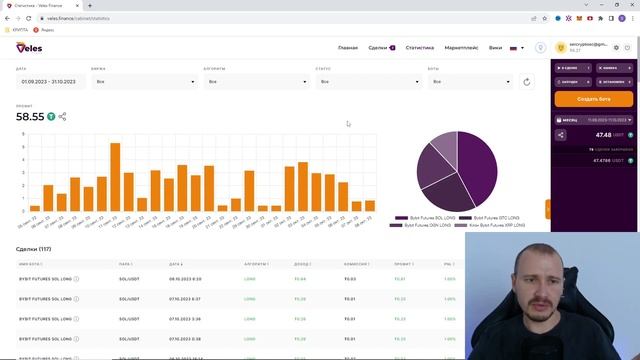Sort table by Комиссия column

(357, 264)
